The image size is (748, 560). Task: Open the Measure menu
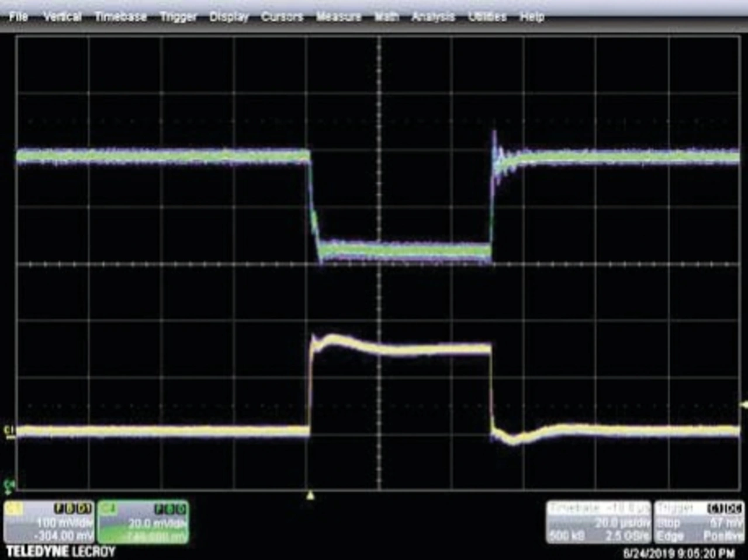point(338,17)
